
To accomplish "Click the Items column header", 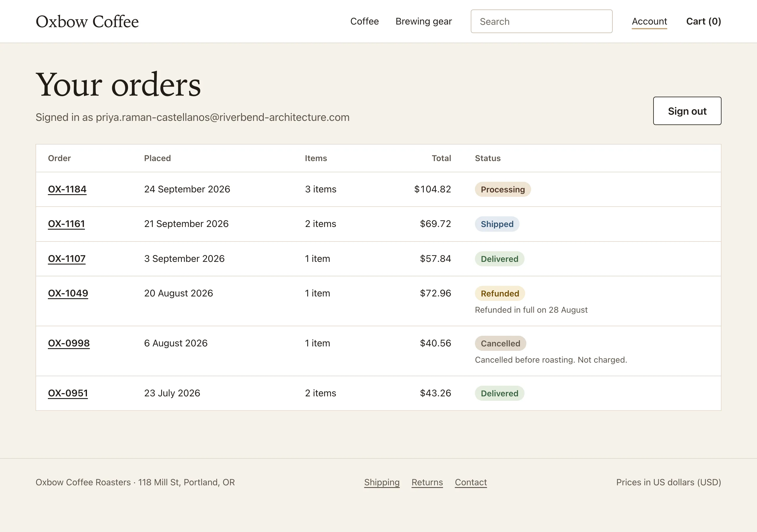I will pos(316,158).
